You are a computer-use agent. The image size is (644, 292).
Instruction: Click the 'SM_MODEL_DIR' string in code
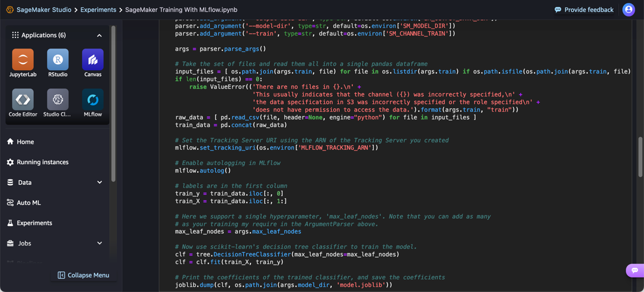(424, 26)
